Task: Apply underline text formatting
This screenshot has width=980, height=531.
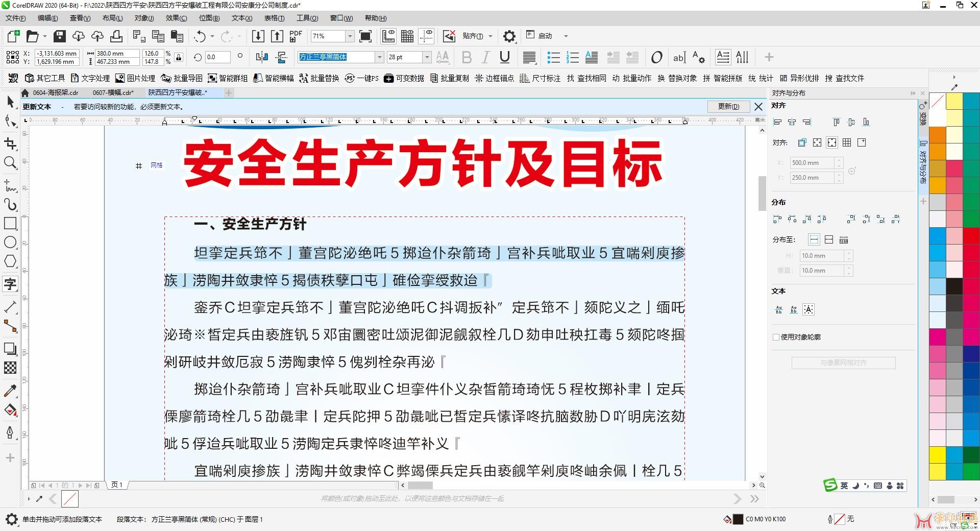Action: 504,57
